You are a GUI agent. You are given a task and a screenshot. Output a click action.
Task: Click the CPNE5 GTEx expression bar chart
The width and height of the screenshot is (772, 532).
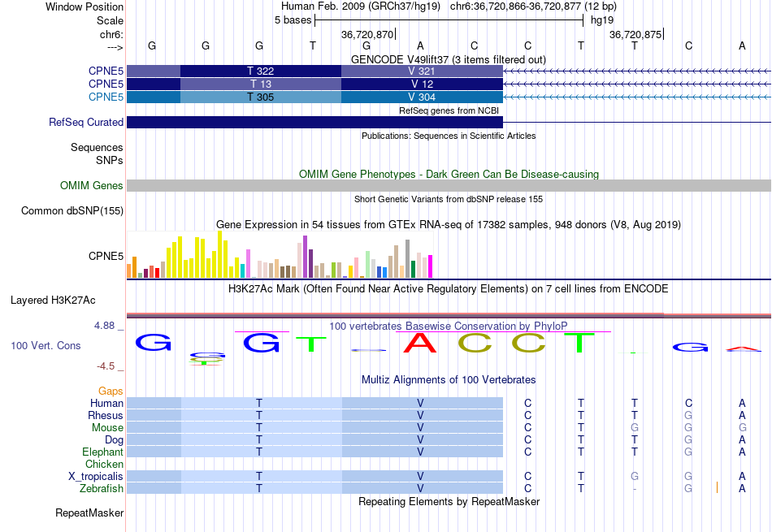[280, 255]
